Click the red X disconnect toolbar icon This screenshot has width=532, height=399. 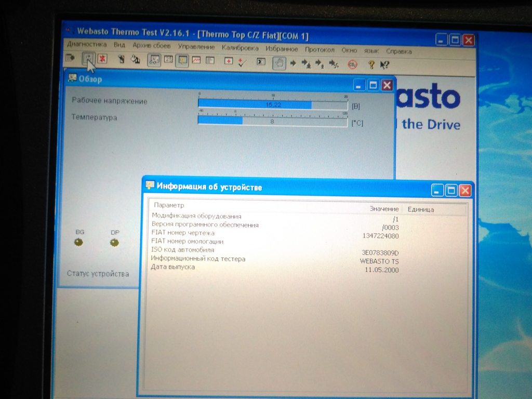pyautogui.click(x=102, y=59)
